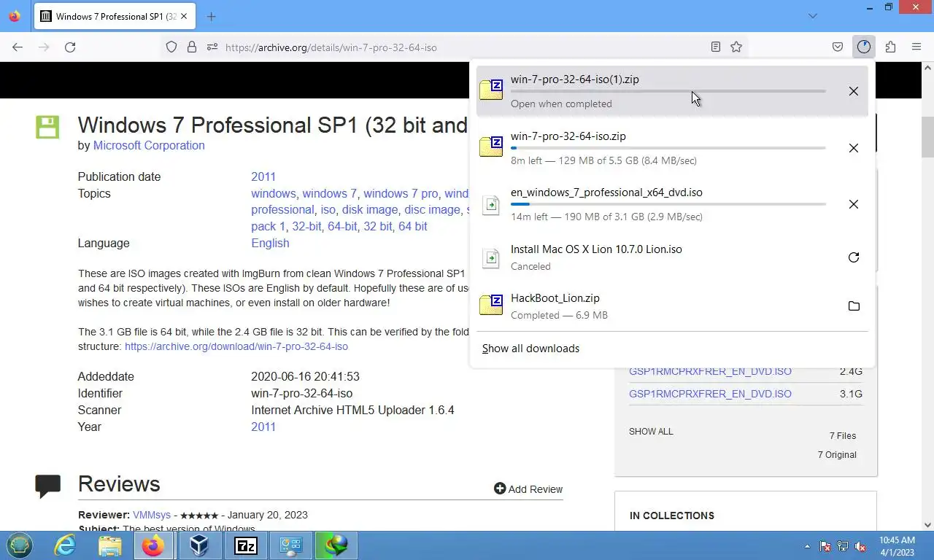Open the 'windows 7 pro' topic link
Viewport: 934px width, 560px height.
tap(401, 193)
